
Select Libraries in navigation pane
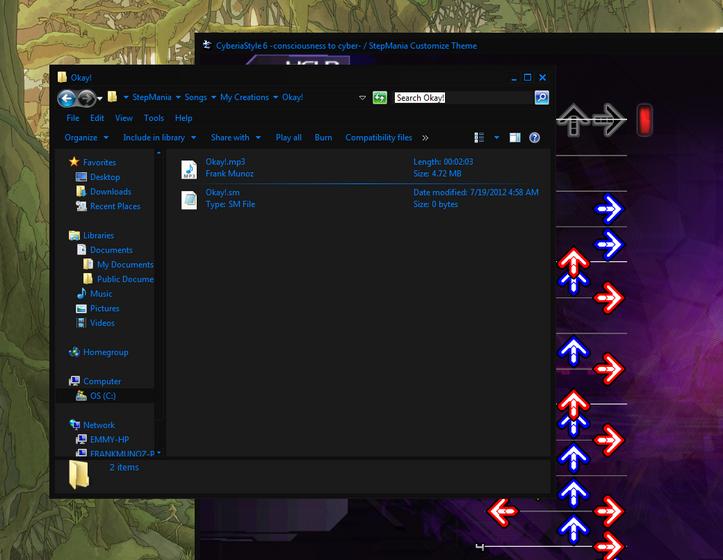coord(99,235)
